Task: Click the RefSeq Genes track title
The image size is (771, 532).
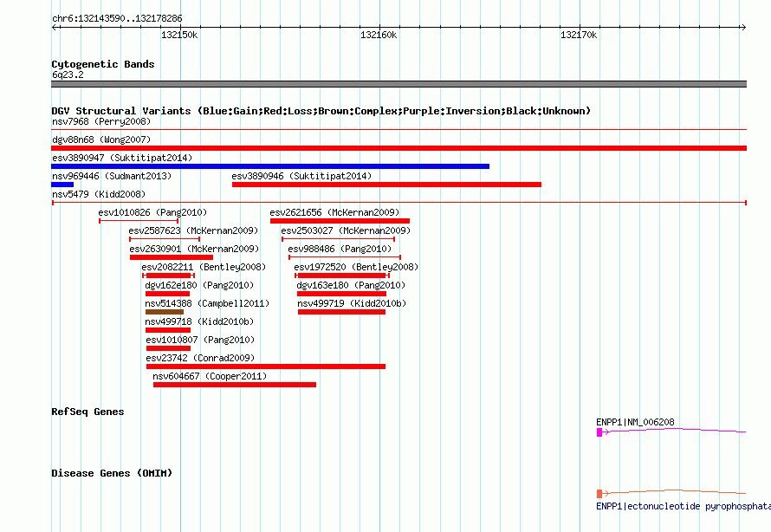Action: click(x=87, y=412)
